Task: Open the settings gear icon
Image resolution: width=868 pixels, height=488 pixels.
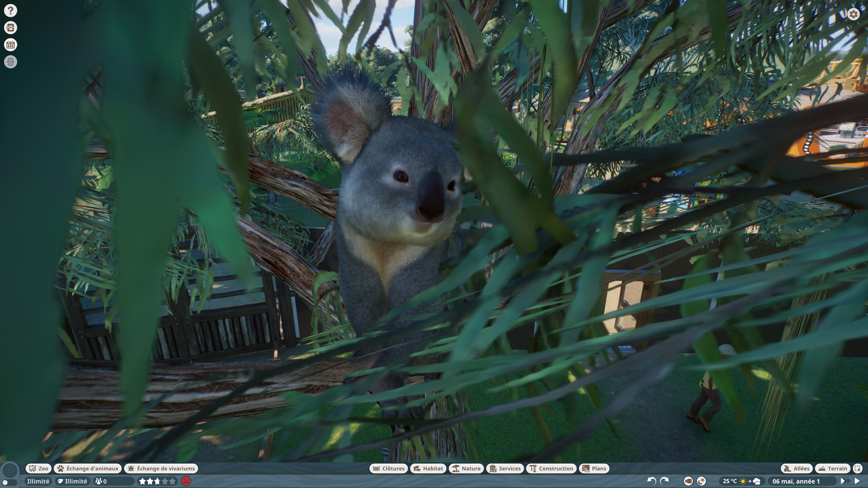Action: [853, 14]
